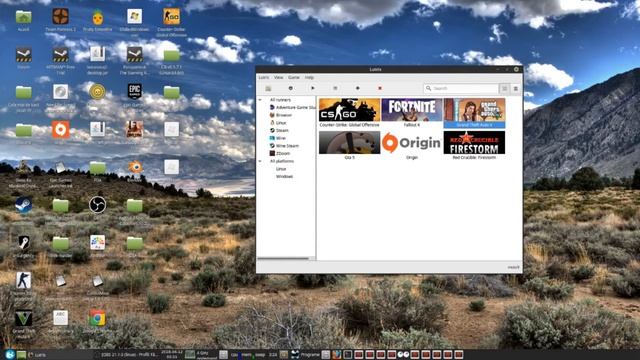Select the Wine Steam runner in sidebar
This screenshot has width=640, height=360.
[x=284, y=146]
